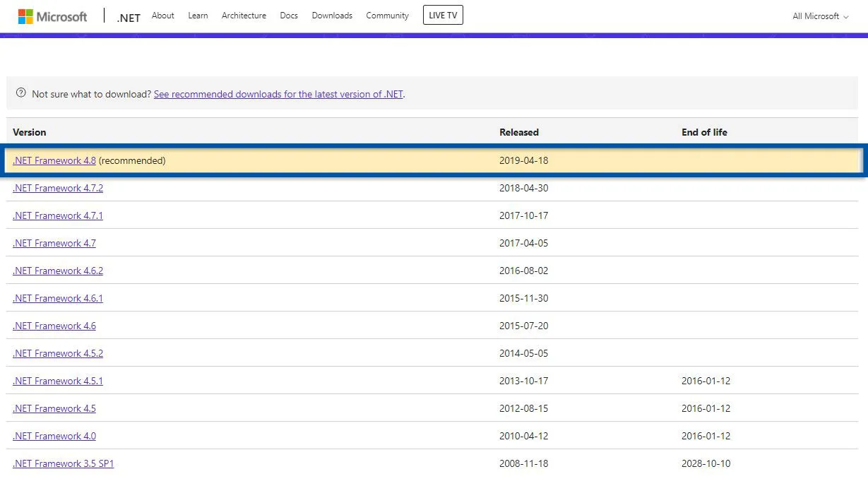Click the .NET Framework 4.5.2 link
The height and width of the screenshot is (486, 868).
58,353
